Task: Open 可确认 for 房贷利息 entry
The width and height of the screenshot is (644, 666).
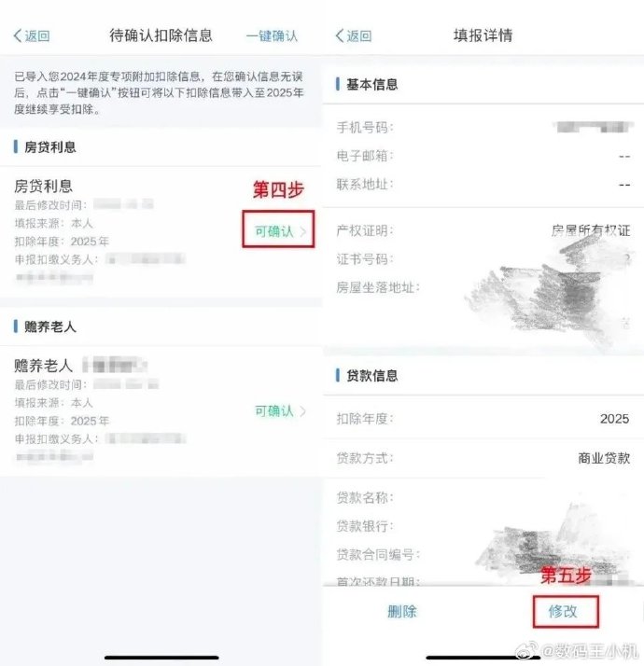Action: pyautogui.click(x=274, y=231)
